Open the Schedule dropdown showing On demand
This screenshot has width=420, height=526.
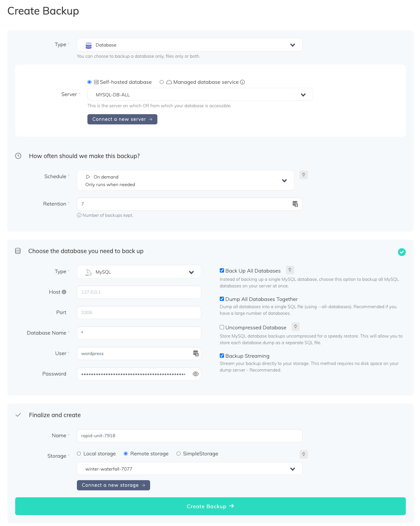(x=185, y=181)
